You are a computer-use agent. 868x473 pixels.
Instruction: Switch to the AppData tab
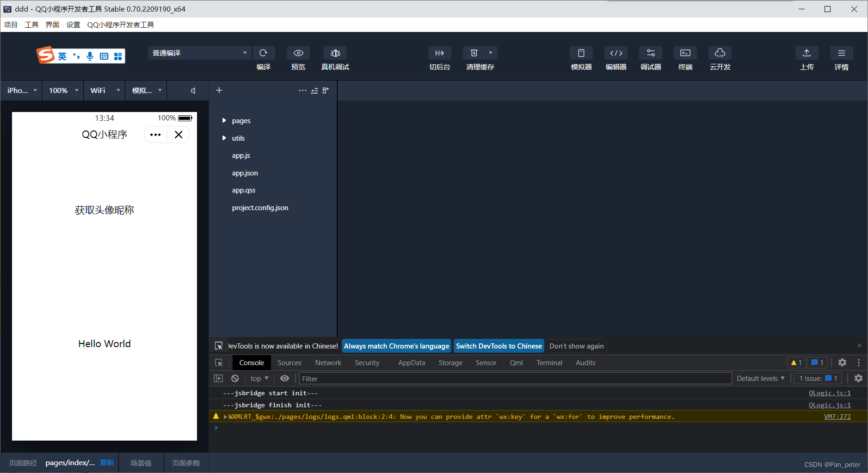click(412, 363)
